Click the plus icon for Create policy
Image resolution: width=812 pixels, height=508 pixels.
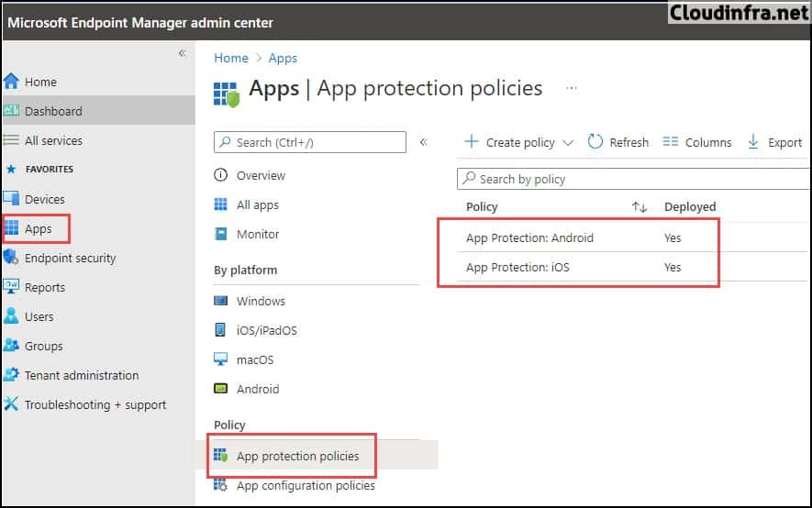pyautogui.click(x=472, y=141)
